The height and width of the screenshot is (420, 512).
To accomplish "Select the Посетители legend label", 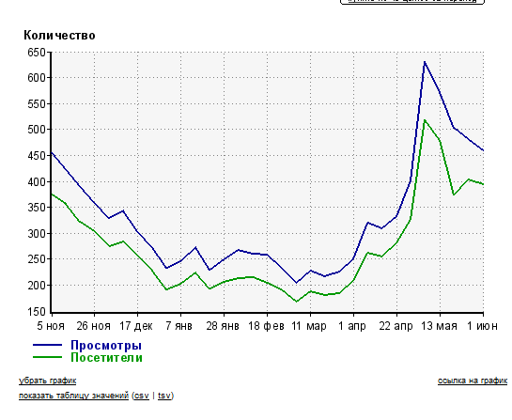I will 106,357.
